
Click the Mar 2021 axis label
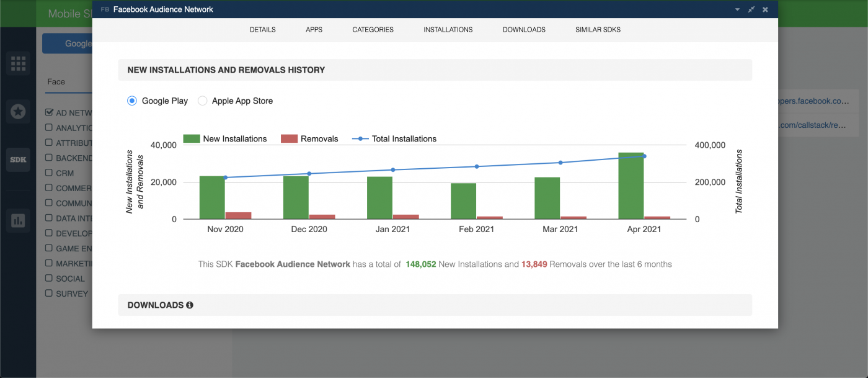(560, 229)
